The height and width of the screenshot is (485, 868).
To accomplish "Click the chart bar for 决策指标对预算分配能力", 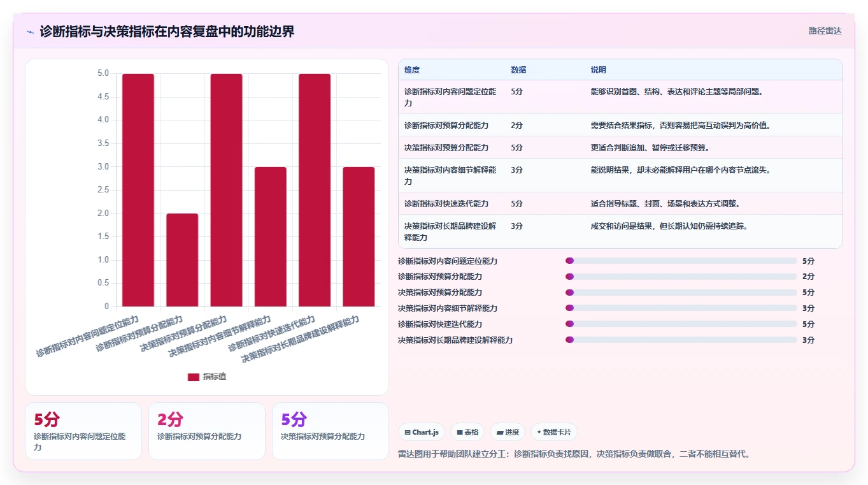I will coord(227,190).
